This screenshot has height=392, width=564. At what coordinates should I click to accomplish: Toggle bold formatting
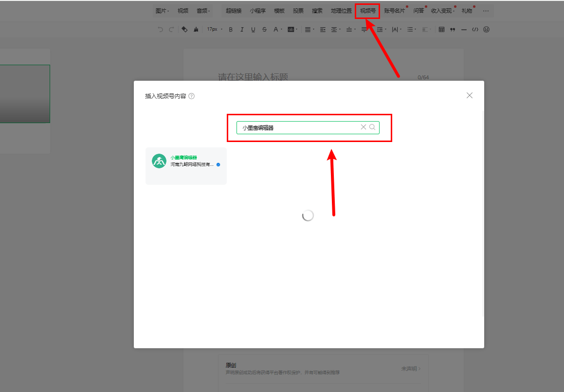pos(231,30)
